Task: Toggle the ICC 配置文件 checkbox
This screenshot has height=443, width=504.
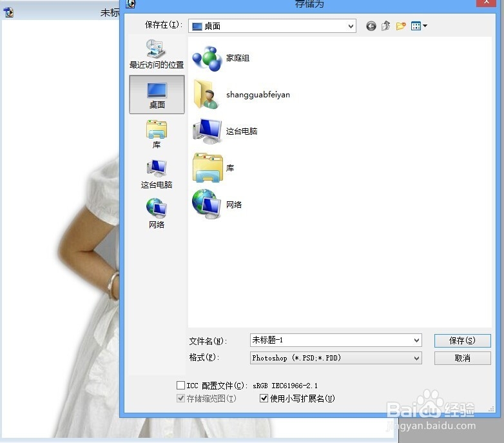Action: [x=180, y=385]
